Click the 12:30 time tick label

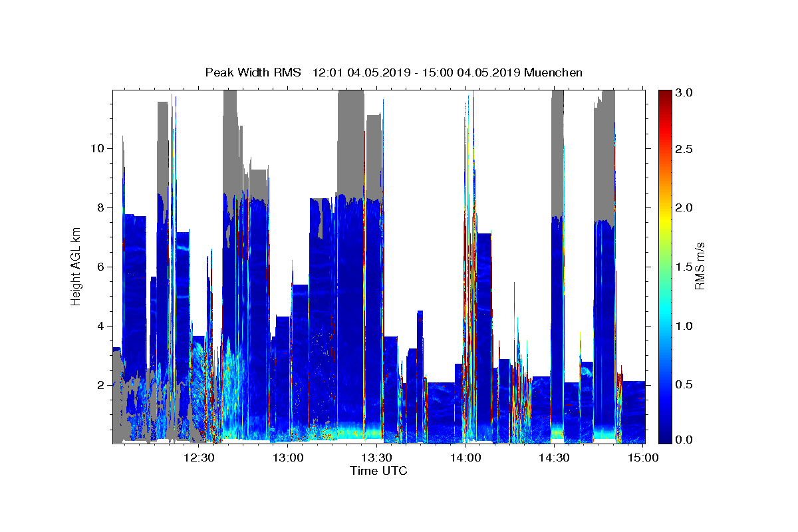(199, 458)
